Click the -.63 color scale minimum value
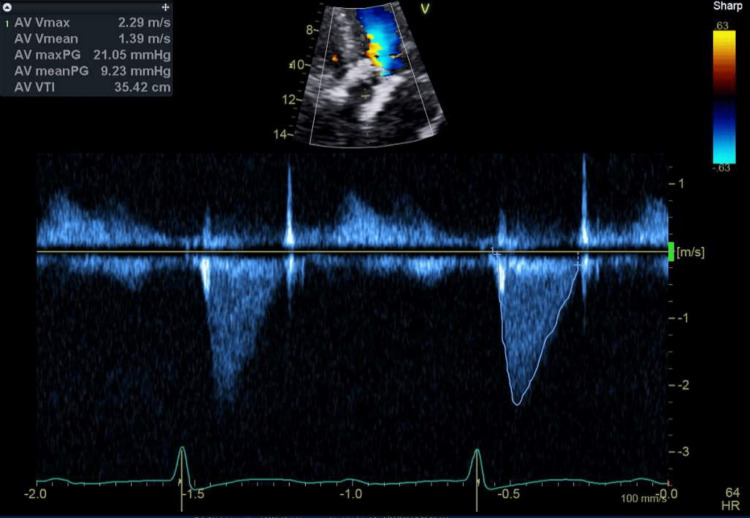 pyautogui.click(x=722, y=168)
